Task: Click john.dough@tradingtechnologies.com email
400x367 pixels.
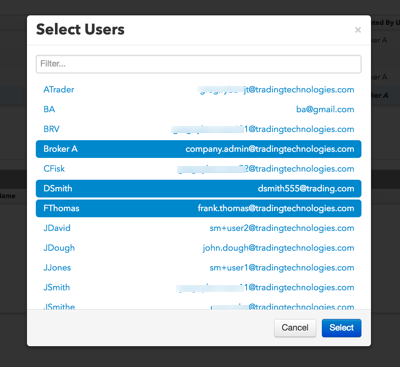Action: [278, 248]
